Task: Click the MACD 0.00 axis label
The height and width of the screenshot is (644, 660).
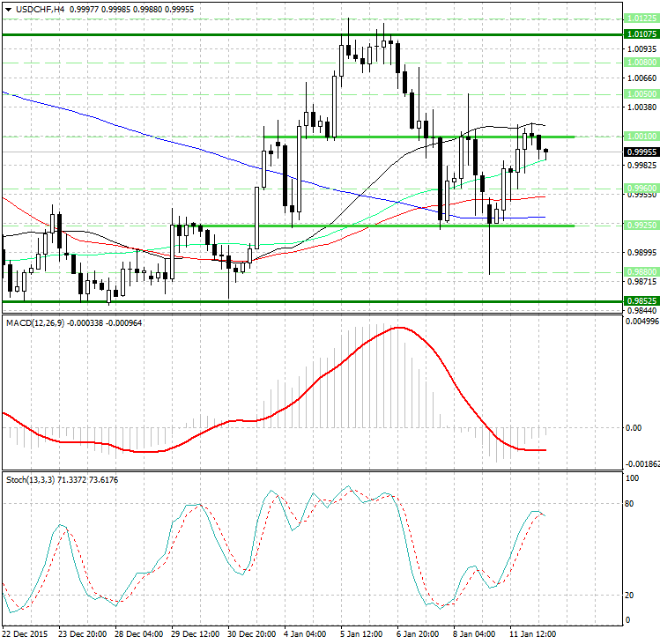Action: coord(633,427)
